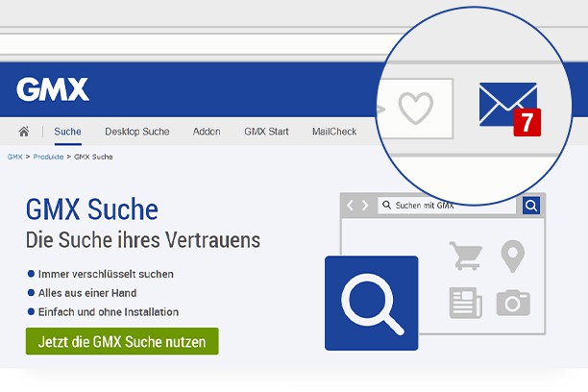Click the Einfach und ohne Installation bullet
This screenshot has width=588, height=392.
pyautogui.click(x=103, y=312)
